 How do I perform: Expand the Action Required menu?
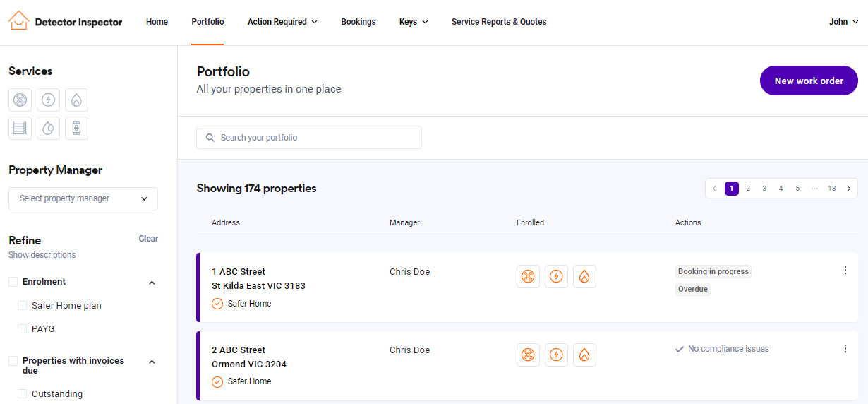[x=282, y=22]
